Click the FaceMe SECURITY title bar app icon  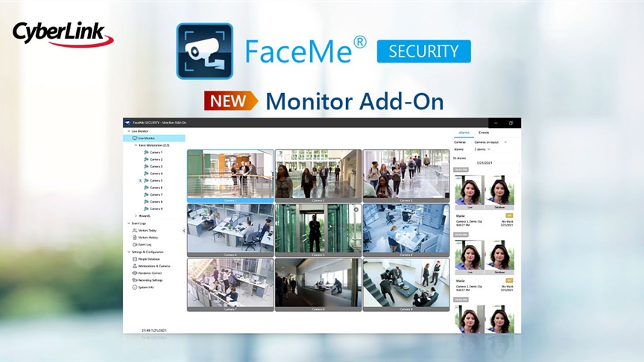tap(127, 123)
